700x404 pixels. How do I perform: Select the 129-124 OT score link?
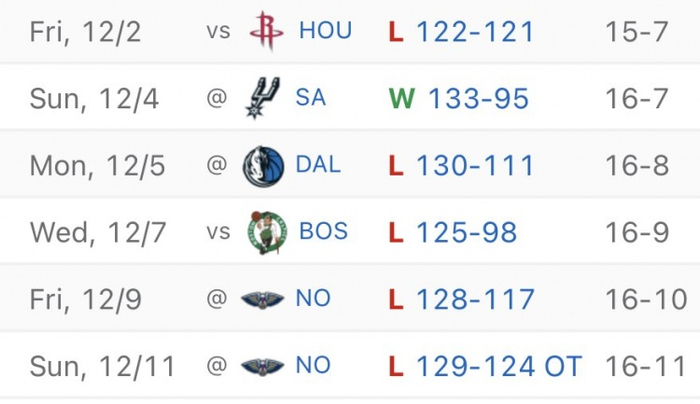[x=498, y=366]
